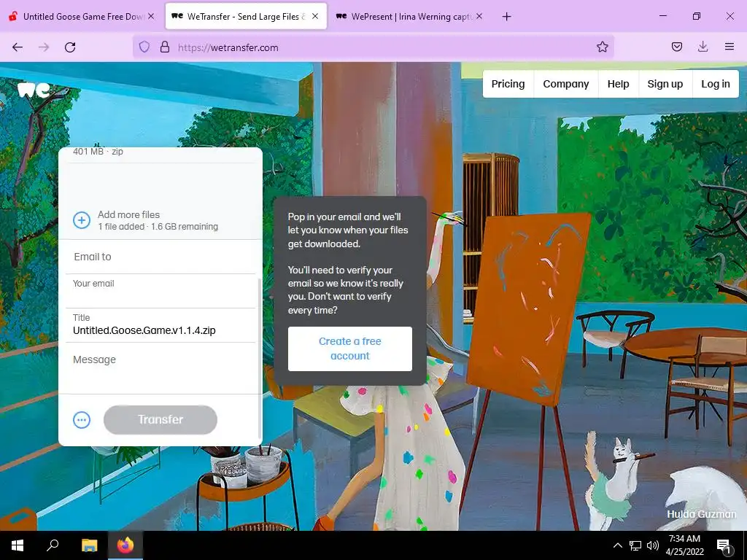Open the Firefox downloads panel
This screenshot has height=560, width=747.
click(x=703, y=47)
